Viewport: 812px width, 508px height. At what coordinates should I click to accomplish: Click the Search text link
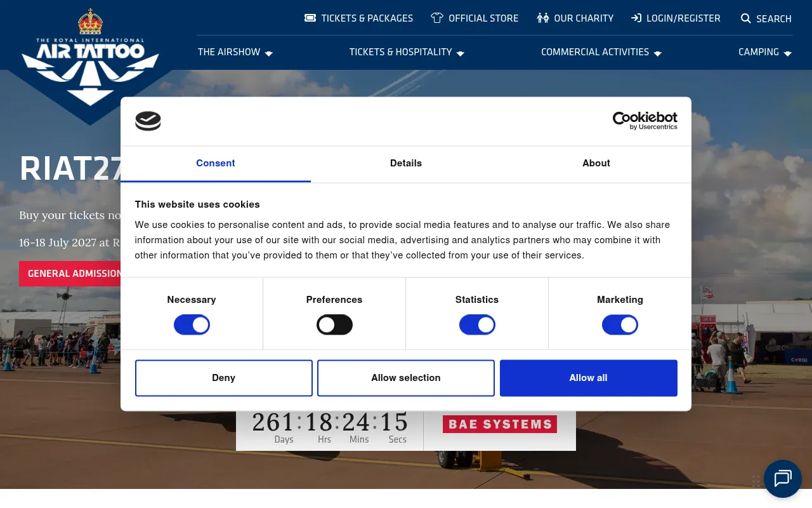(x=774, y=18)
